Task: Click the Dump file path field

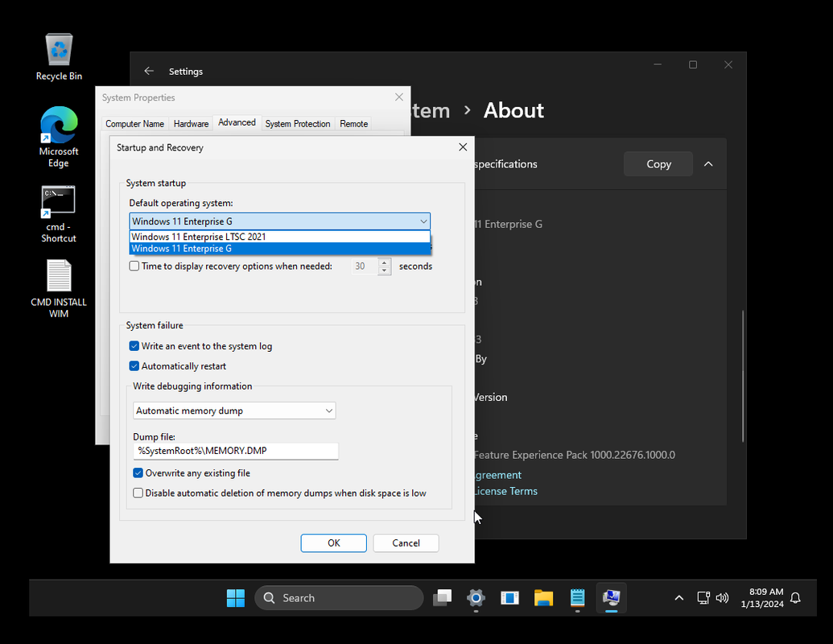Action: click(235, 451)
